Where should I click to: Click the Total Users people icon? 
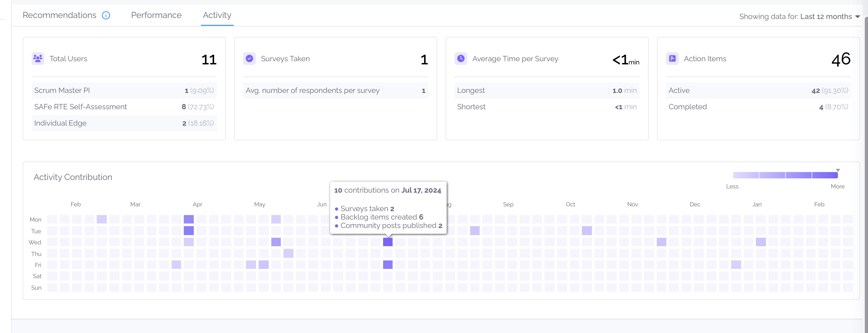pyautogui.click(x=38, y=59)
